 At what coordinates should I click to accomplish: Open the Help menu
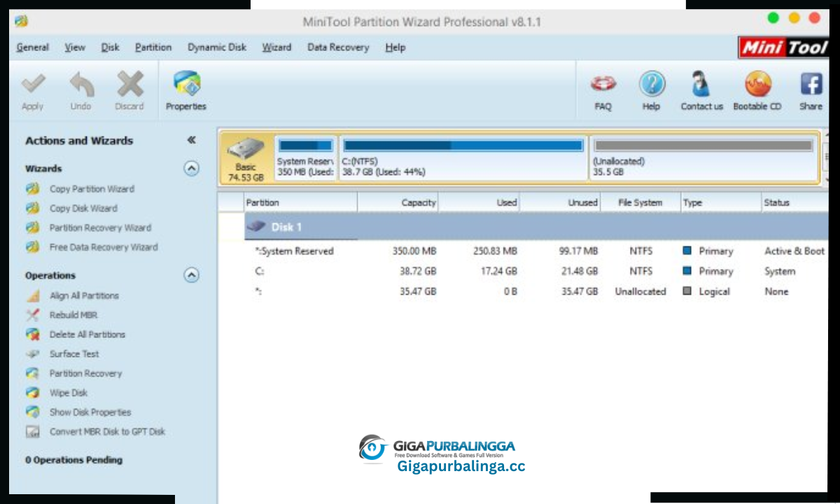[x=395, y=48]
